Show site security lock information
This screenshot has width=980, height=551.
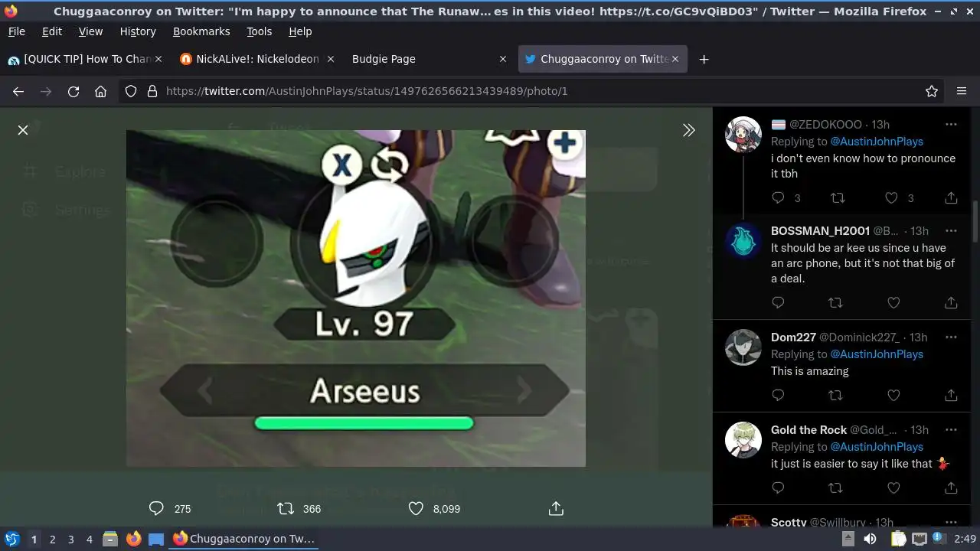pos(152,91)
